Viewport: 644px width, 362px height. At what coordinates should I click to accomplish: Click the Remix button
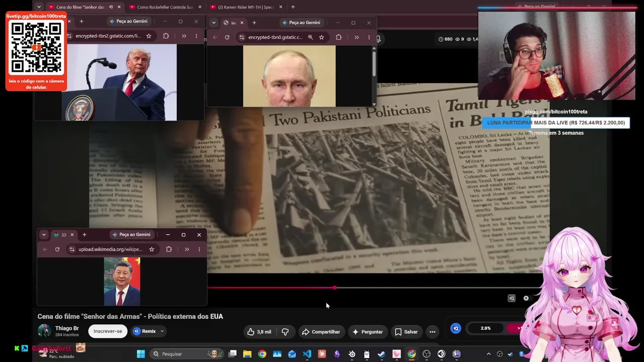click(144, 331)
